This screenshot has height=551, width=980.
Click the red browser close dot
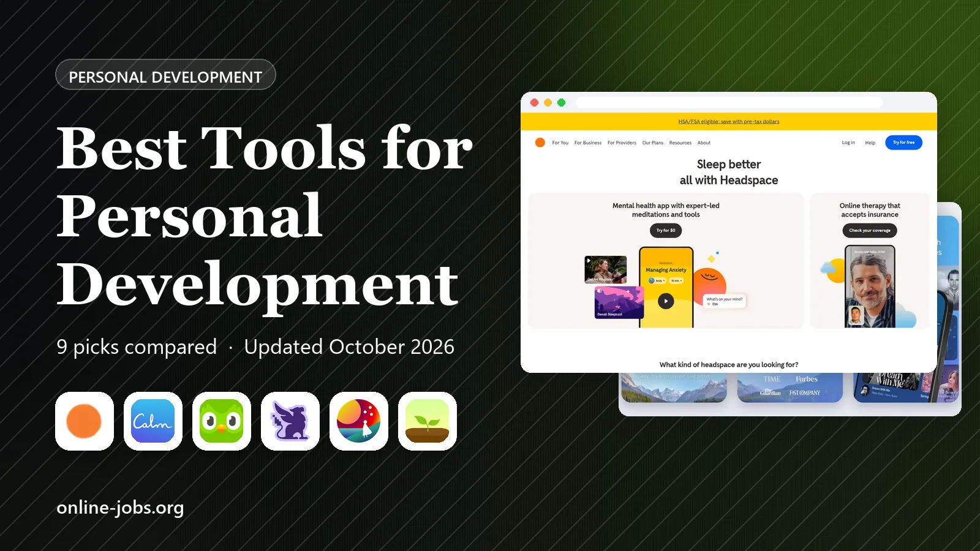pos(534,103)
